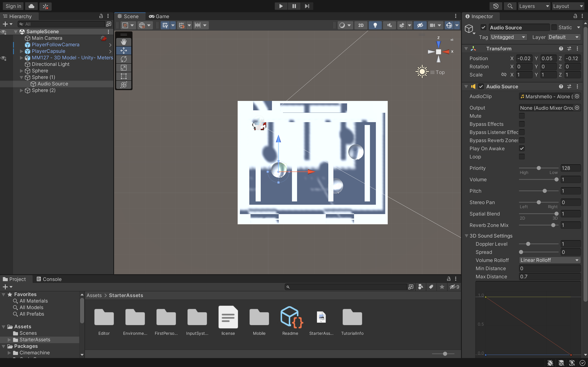Viewport: 588px width, 367px height.
Task: Open the cloud services icon
Action: point(31,6)
